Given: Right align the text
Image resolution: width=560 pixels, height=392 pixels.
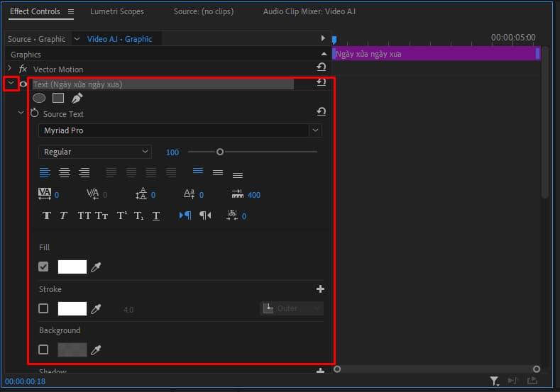Looking at the screenshot, I should coord(84,173).
